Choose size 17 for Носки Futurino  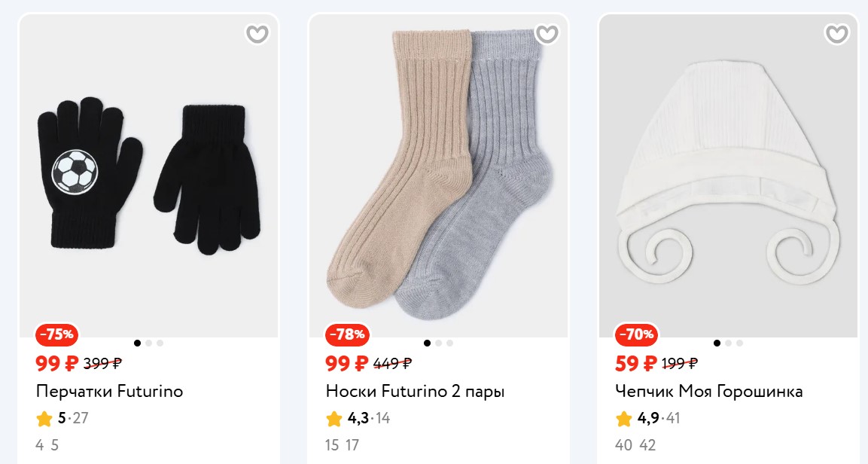point(352,445)
